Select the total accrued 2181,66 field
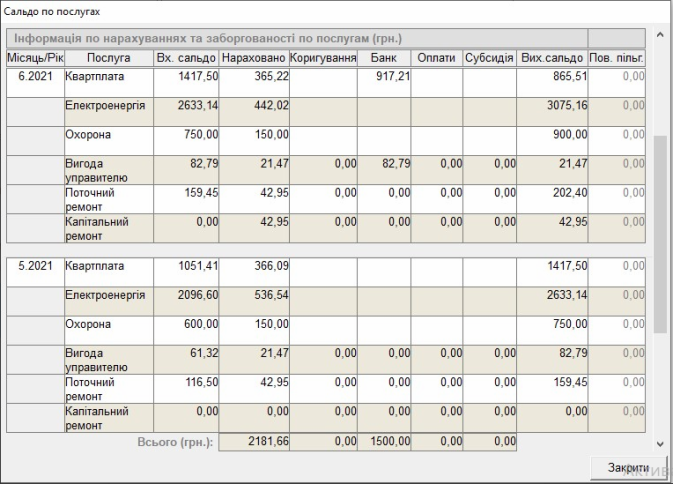 tap(254, 441)
